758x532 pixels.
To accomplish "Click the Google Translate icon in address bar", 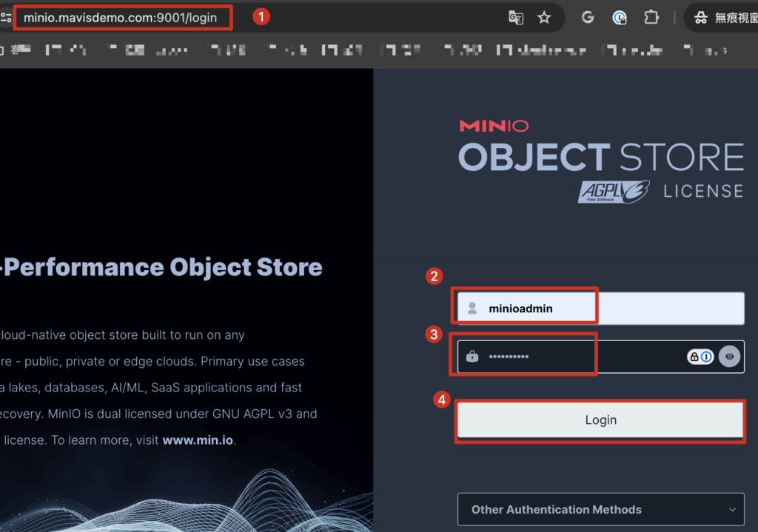I will (516, 18).
